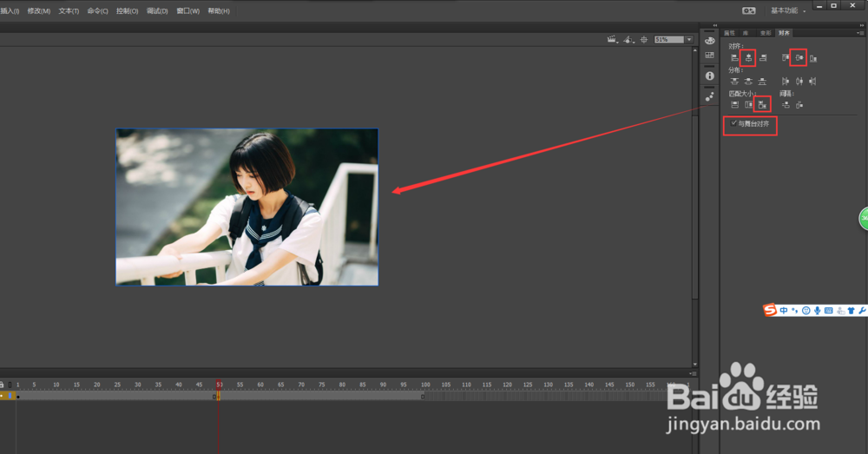Click frame 100 on the timeline ruler

[425, 385]
